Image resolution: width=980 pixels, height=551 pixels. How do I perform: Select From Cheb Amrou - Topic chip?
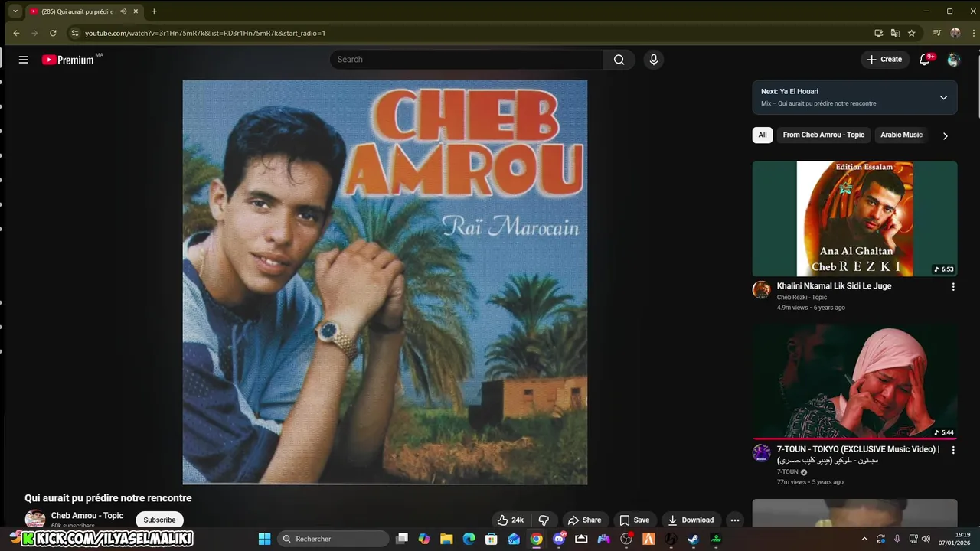tap(823, 135)
